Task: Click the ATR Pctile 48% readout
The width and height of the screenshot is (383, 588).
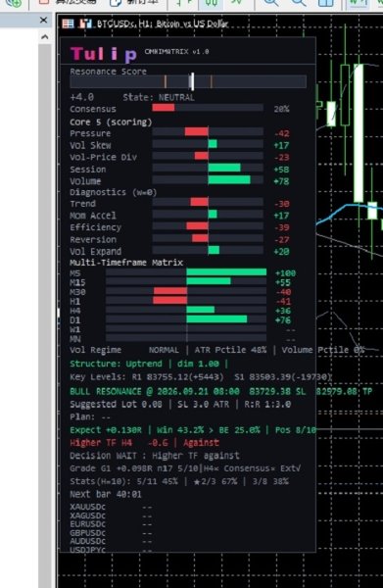Action: 230,350
